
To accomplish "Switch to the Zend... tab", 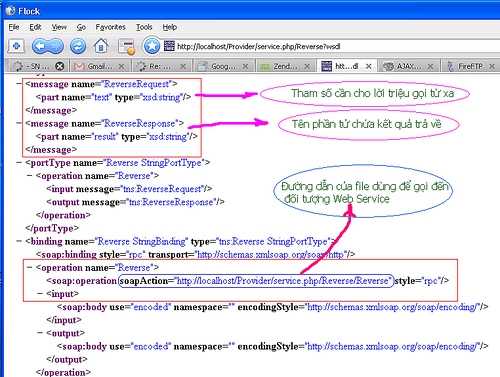I will [285, 66].
